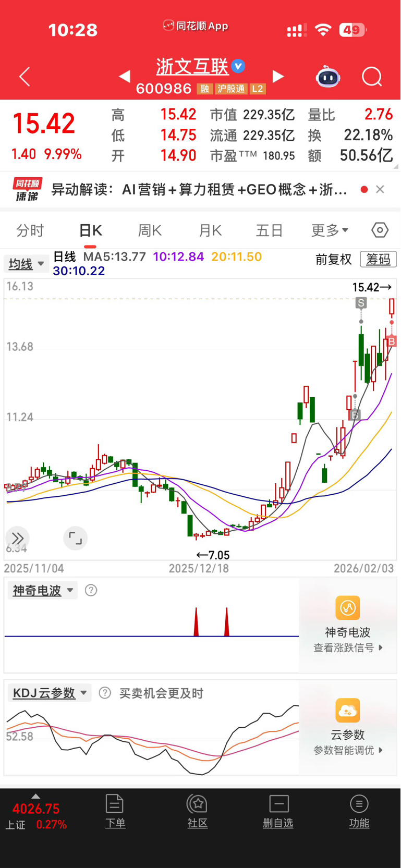Tap the 买卖机会更及时 text
The height and width of the screenshot is (868, 401).
pyautogui.click(x=161, y=693)
